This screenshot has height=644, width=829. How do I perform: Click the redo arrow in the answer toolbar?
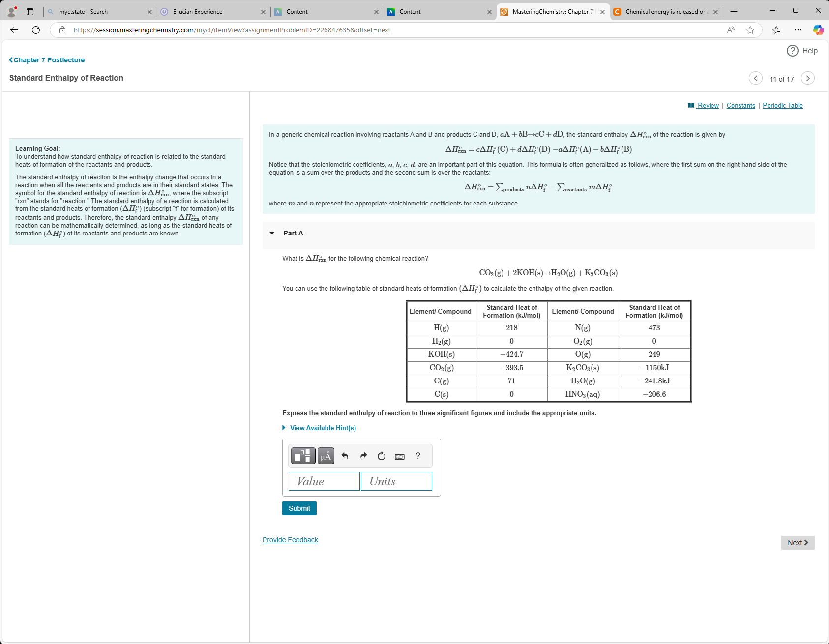363,455
